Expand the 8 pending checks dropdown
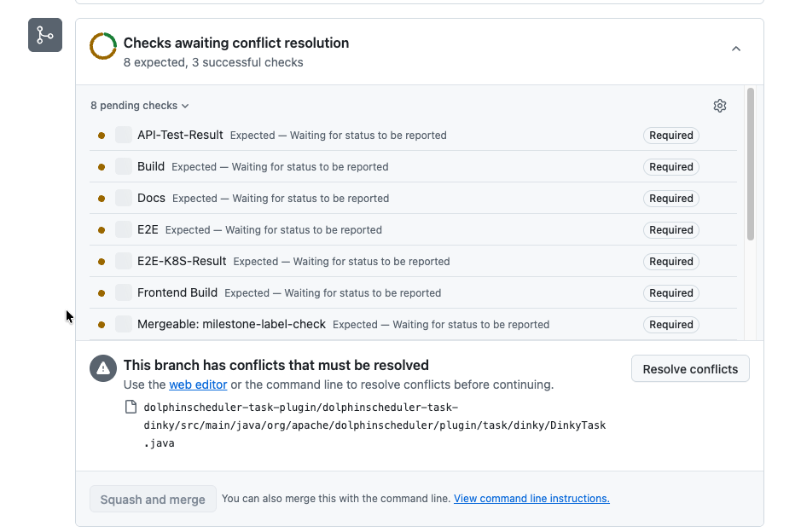 click(x=140, y=106)
